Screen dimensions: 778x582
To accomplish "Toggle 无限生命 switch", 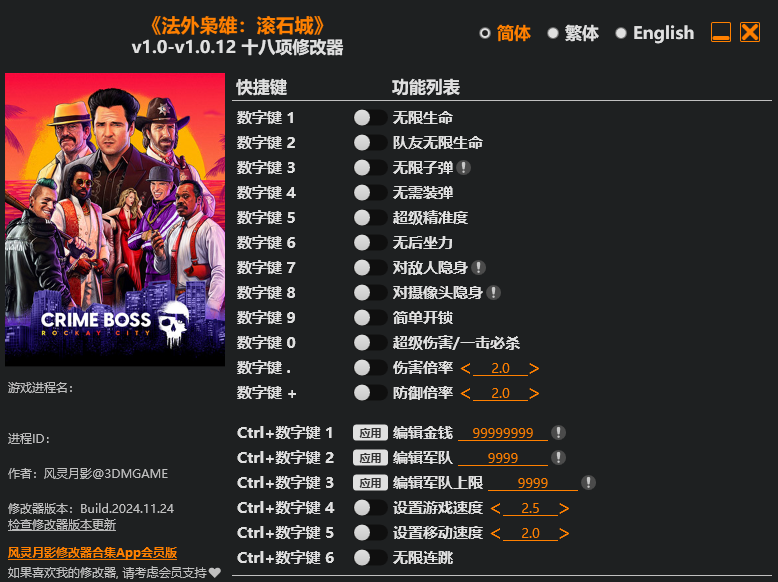I will (x=370, y=118).
